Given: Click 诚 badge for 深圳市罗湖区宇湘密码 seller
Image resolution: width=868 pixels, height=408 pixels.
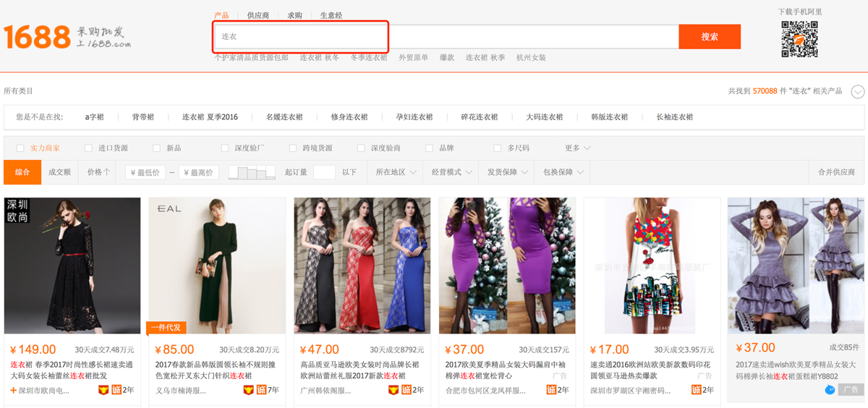Looking at the screenshot, I should tap(695, 390).
